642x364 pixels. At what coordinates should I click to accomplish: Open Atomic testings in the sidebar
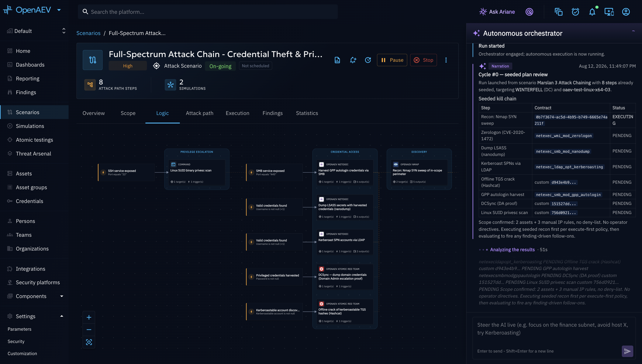coord(34,140)
